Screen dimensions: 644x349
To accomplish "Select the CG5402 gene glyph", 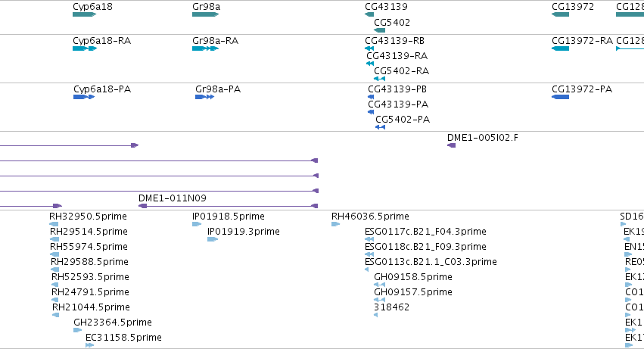I will click(379, 30).
